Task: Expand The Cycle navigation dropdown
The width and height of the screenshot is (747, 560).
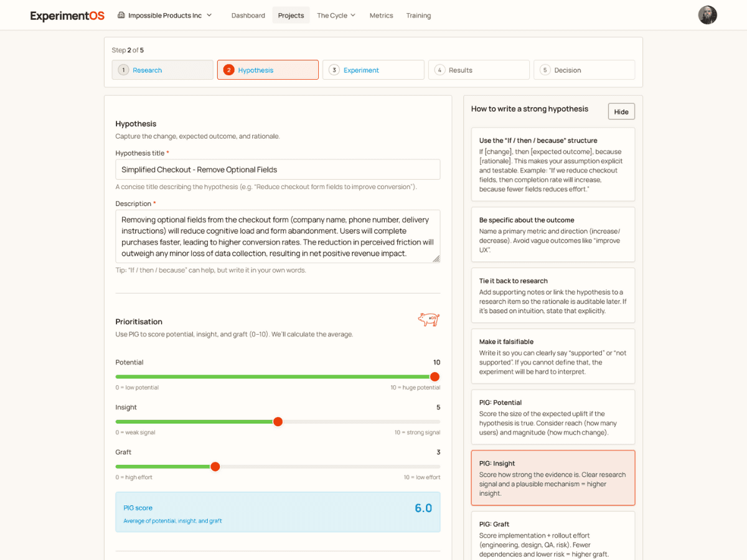Action: point(336,15)
